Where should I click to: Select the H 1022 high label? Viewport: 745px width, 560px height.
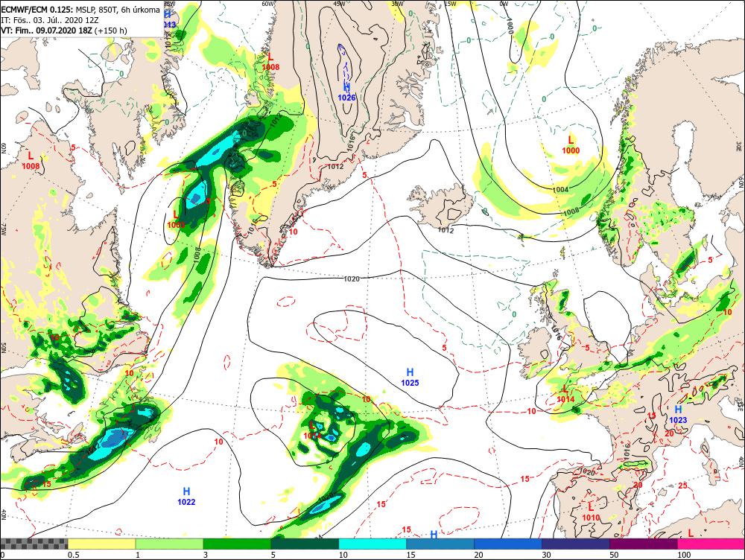(186, 497)
